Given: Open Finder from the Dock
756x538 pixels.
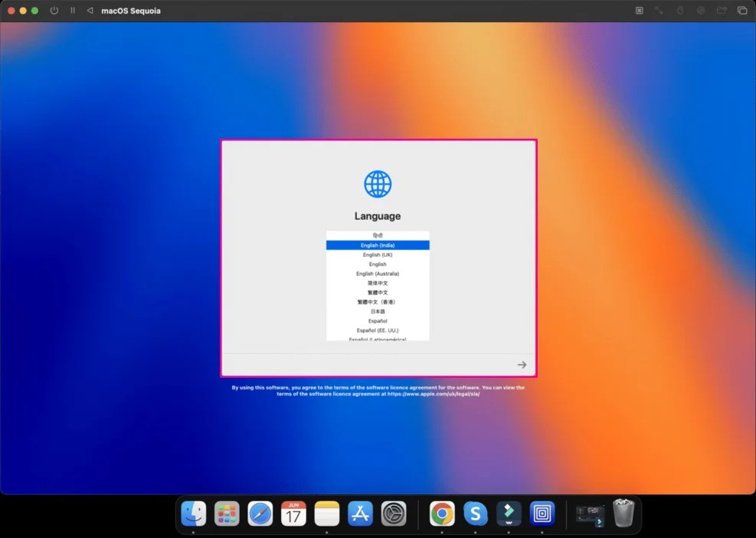Looking at the screenshot, I should 193,513.
